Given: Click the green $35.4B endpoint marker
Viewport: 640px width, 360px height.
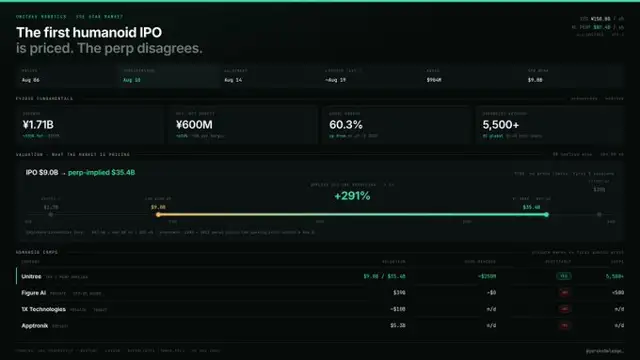Looking at the screenshot, I should (x=546, y=215).
